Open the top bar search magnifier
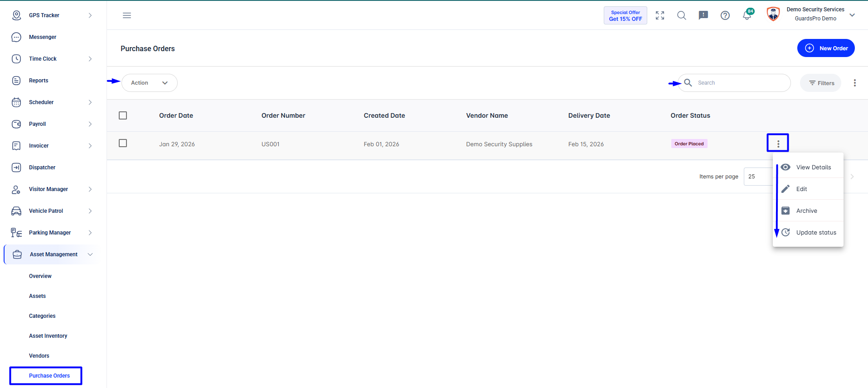This screenshot has height=388, width=868. click(682, 15)
